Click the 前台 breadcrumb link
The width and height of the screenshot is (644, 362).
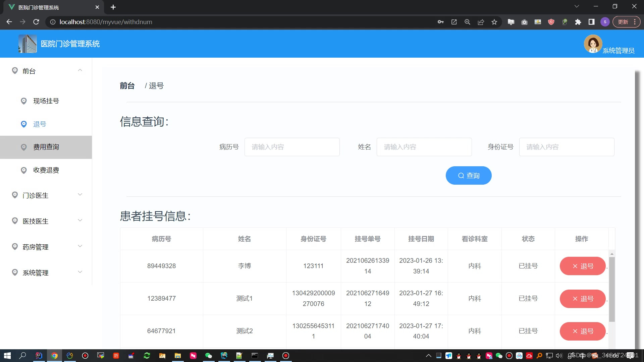[x=127, y=86]
